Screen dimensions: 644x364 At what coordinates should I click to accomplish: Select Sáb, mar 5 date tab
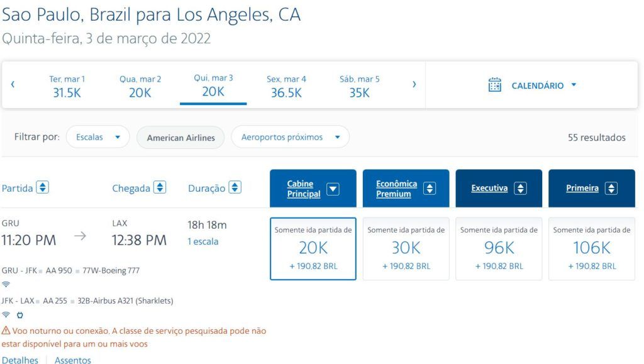tap(359, 87)
